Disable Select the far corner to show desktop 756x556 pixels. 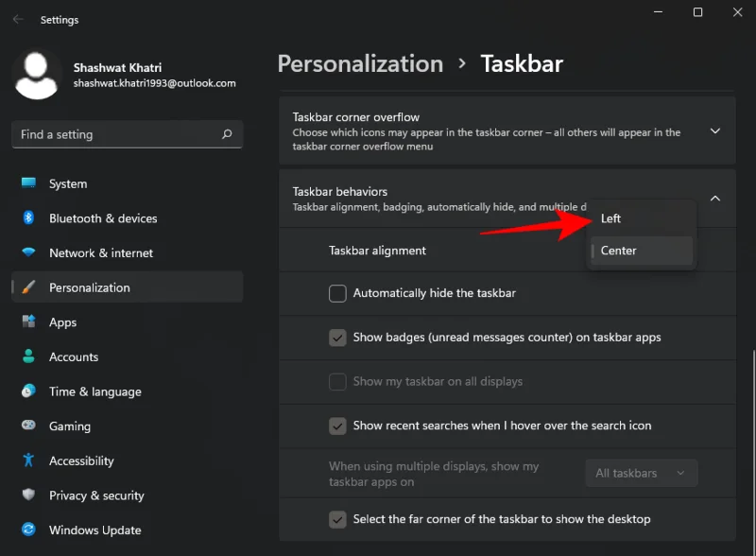(x=337, y=519)
